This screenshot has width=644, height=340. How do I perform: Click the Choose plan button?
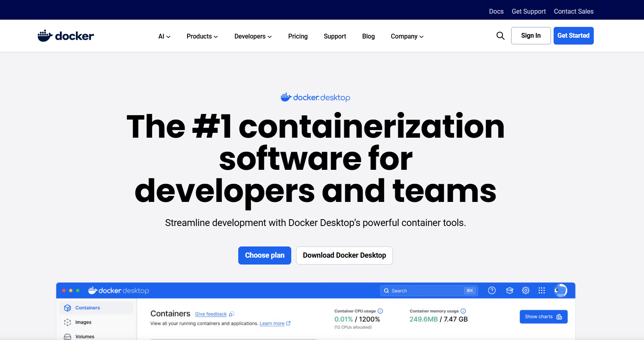point(265,255)
